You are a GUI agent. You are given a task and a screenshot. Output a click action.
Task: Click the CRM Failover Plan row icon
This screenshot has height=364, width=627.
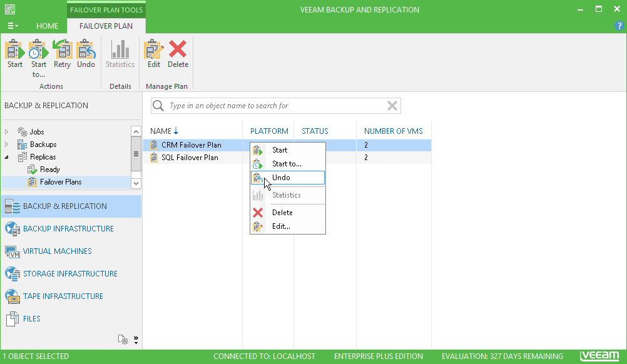(x=154, y=145)
